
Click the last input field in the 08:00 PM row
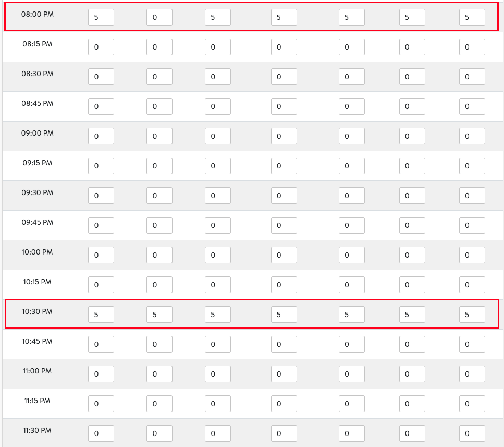tap(472, 17)
